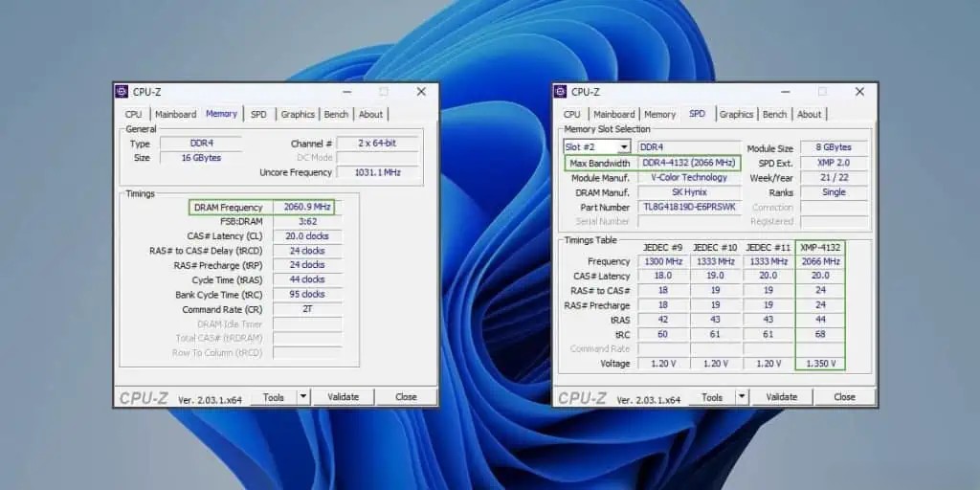980x490 pixels.
Task: Click the Size field showing 16 GBytes
Action: pyautogui.click(x=201, y=158)
